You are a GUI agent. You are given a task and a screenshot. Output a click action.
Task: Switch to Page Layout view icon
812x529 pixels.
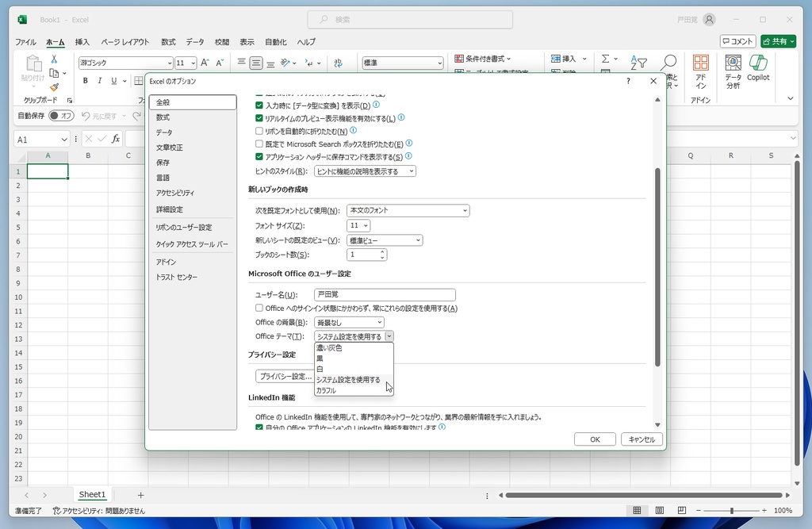coord(659,510)
